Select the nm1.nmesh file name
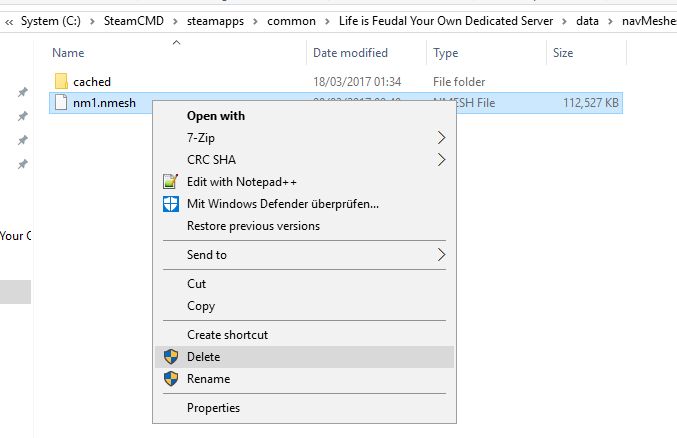This screenshot has width=677, height=438. [x=104, y=103]
